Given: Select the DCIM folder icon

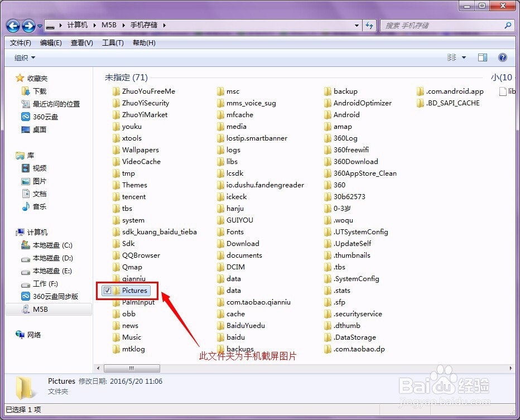Looking at the screenshot, I should click(x=220, y=267).
